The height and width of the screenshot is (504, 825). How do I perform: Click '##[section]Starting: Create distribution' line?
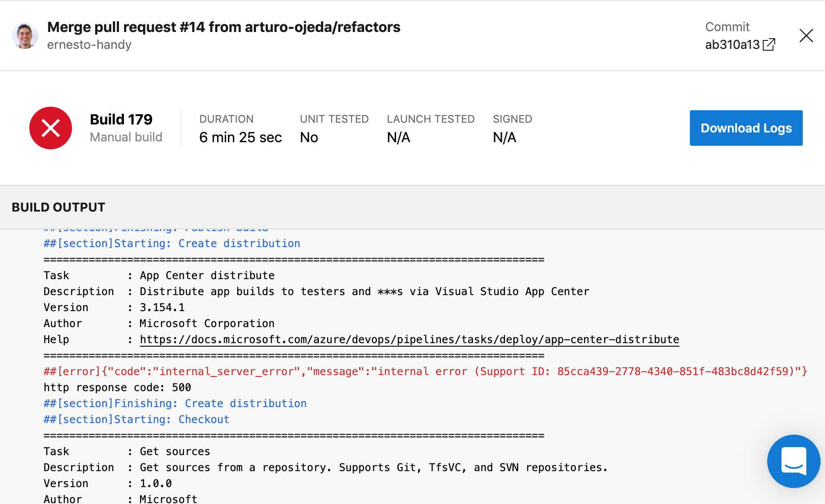172,244
